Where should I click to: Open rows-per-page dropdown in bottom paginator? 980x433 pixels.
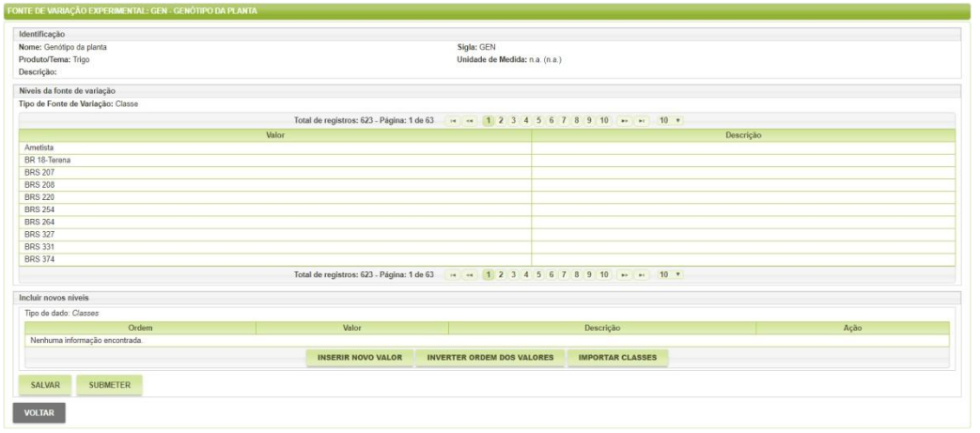point(670,275)
